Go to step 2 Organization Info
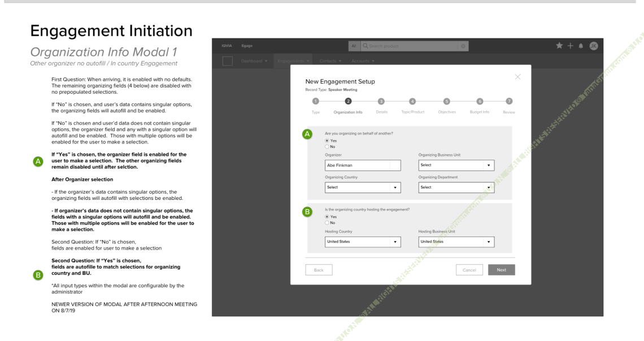The width and height of the screenshot is (644, 341). pyautogui.click(x=348, y=102)
